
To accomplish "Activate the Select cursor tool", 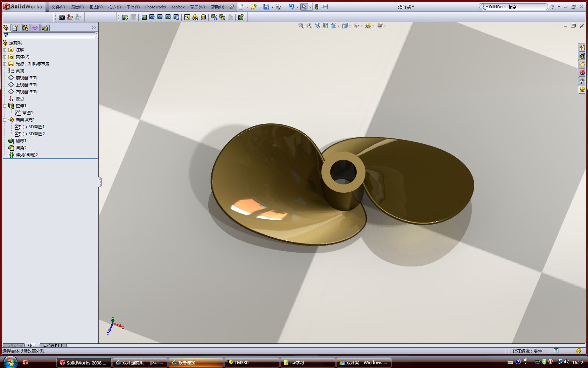I will (x=304, y=7).
